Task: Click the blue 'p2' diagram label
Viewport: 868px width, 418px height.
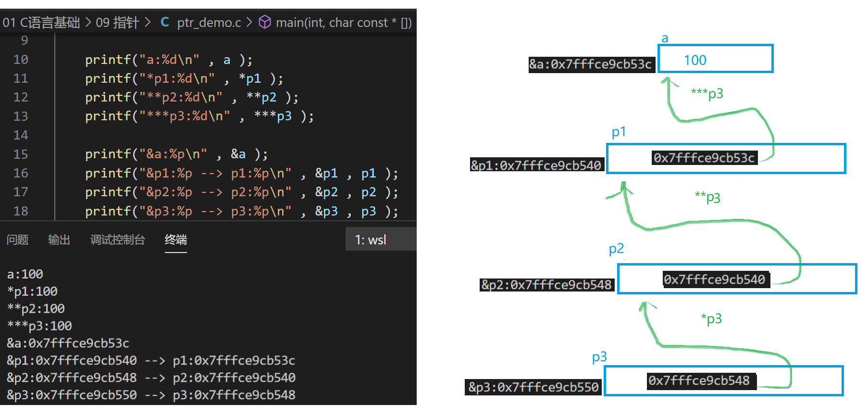Action: point(616,249)
